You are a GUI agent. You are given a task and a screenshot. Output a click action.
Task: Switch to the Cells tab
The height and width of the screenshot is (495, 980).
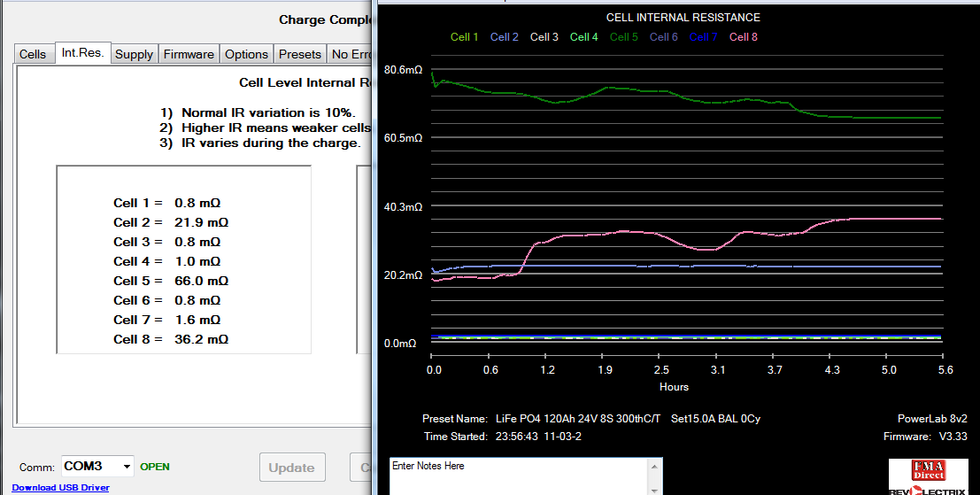pyautogui.click(x=33, y=54)
